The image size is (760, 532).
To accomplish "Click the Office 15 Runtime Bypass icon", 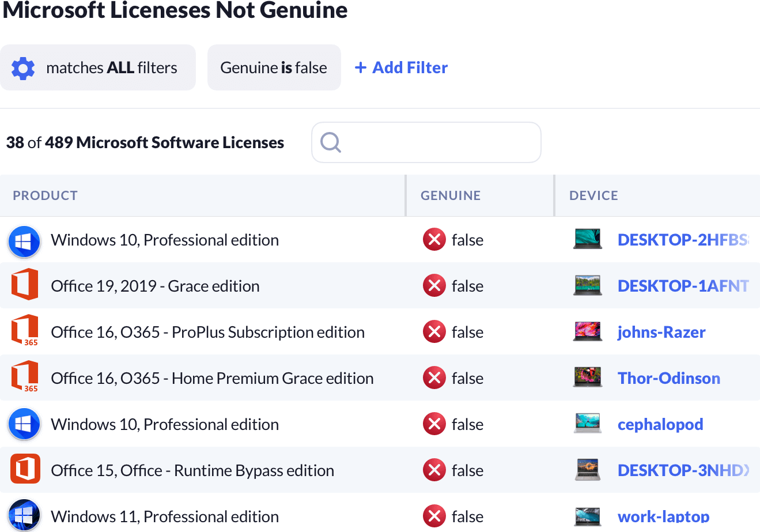I will coord(25,470).
